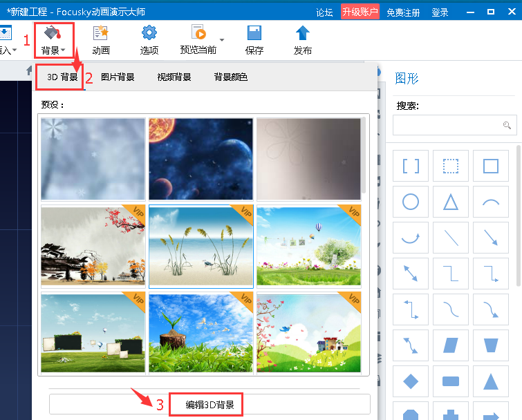The width and height of the screenshot is (522, 420).
Task: Choose the beach reeds VIP background thumbnail
Action: 201,246
